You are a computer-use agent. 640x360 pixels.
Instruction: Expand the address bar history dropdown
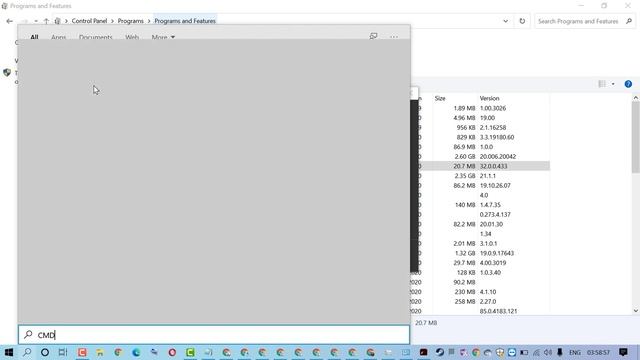[x=505, y=21]
